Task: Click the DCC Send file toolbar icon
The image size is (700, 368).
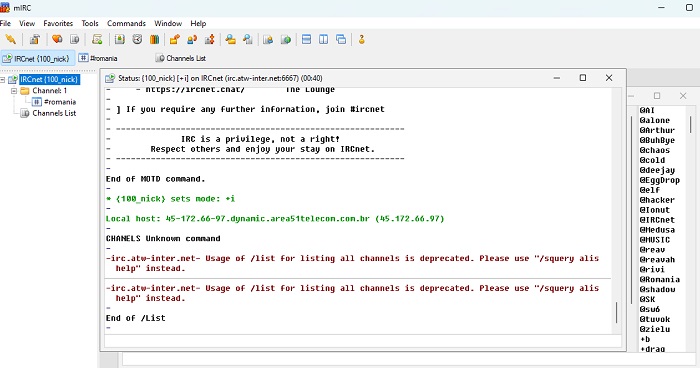Action: point(175,39)
